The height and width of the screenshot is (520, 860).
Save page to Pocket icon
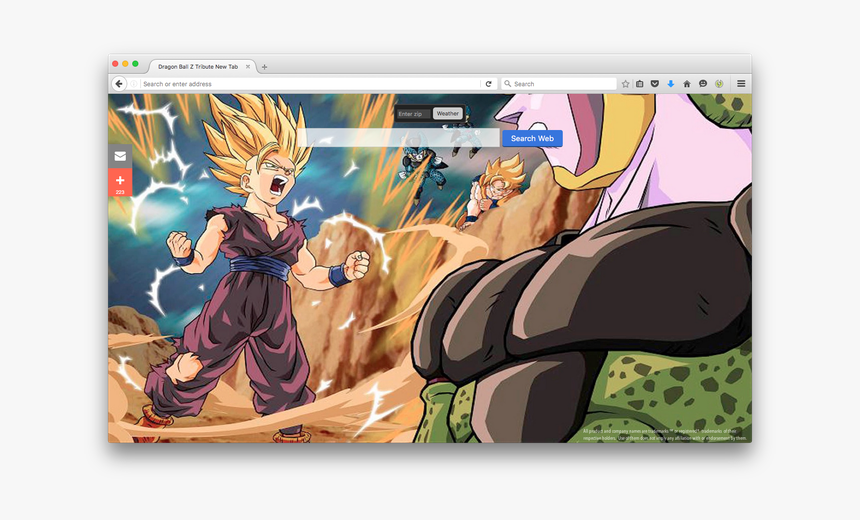[655, 84]
